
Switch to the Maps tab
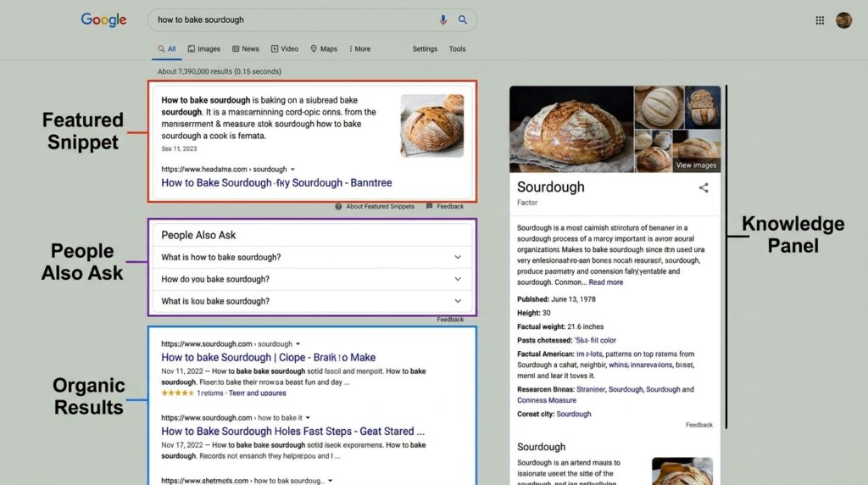tap(324, 48)
